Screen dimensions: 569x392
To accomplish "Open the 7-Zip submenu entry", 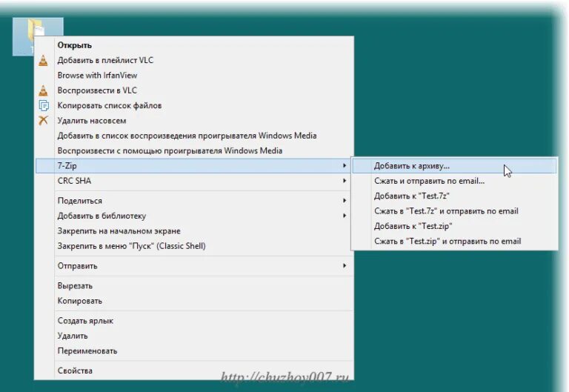I will pos(194,166).
